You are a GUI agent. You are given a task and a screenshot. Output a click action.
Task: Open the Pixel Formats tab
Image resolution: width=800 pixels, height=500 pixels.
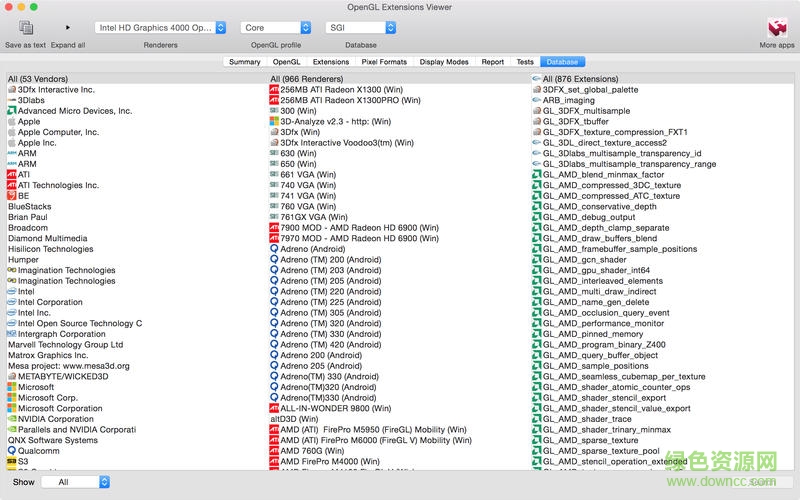[x=384, y=62]
